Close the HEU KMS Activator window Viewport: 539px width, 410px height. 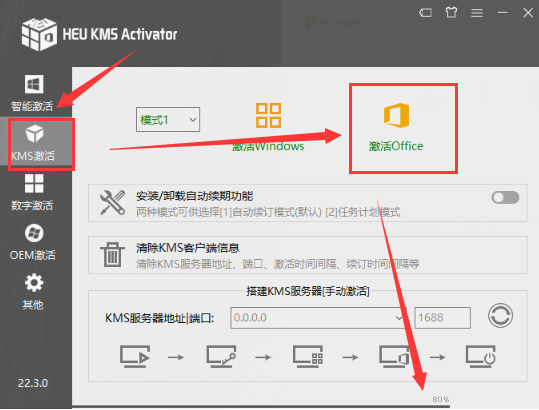[528, 13]
